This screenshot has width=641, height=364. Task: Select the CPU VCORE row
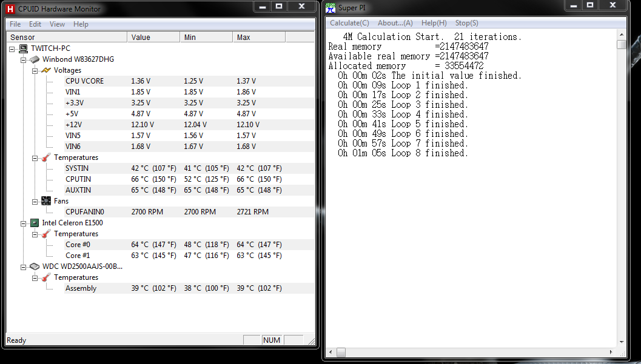point(189,81)
